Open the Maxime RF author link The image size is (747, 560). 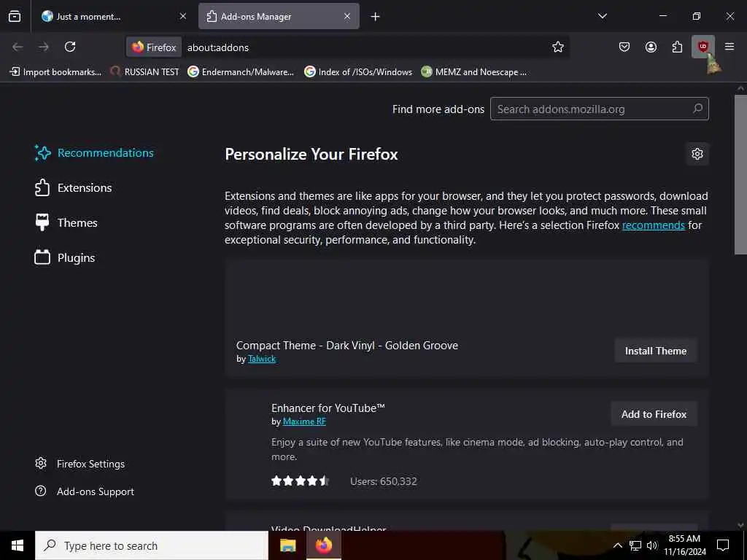304,421
